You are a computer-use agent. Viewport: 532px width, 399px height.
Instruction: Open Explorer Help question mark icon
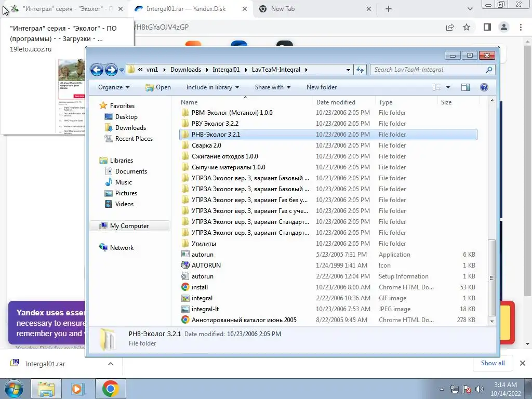tap(484, 87)
